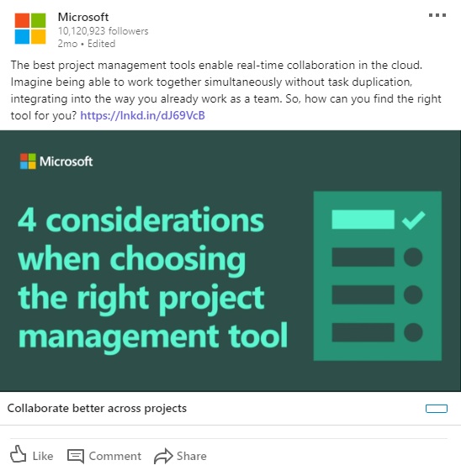
Task: Click the arrow Share icon
Action: pyautogui.click(x=163, y=456)
